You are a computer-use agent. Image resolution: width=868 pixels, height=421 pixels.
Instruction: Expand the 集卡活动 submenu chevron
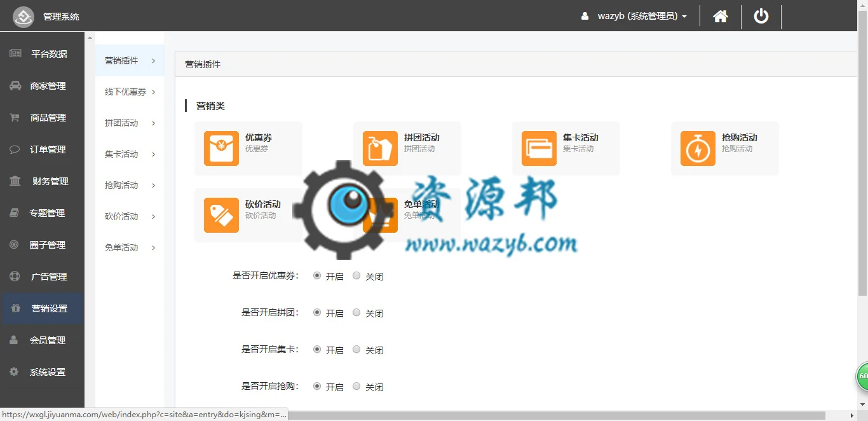pos(154,154)
